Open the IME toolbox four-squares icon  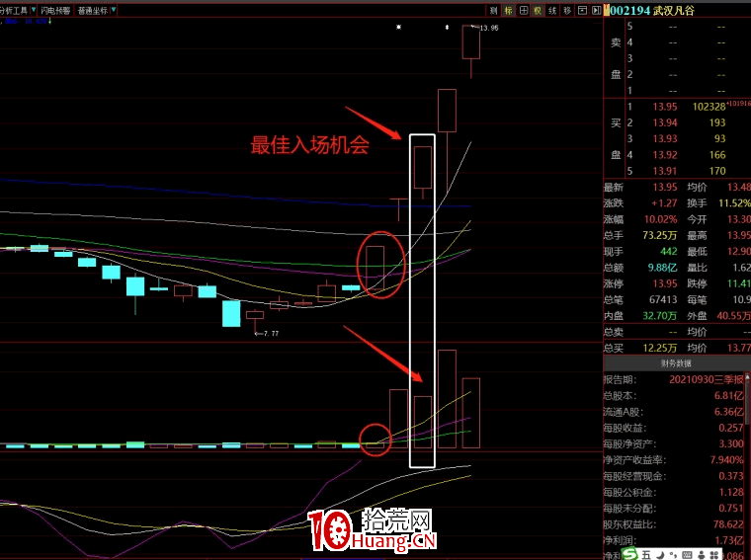click(714, 555)
